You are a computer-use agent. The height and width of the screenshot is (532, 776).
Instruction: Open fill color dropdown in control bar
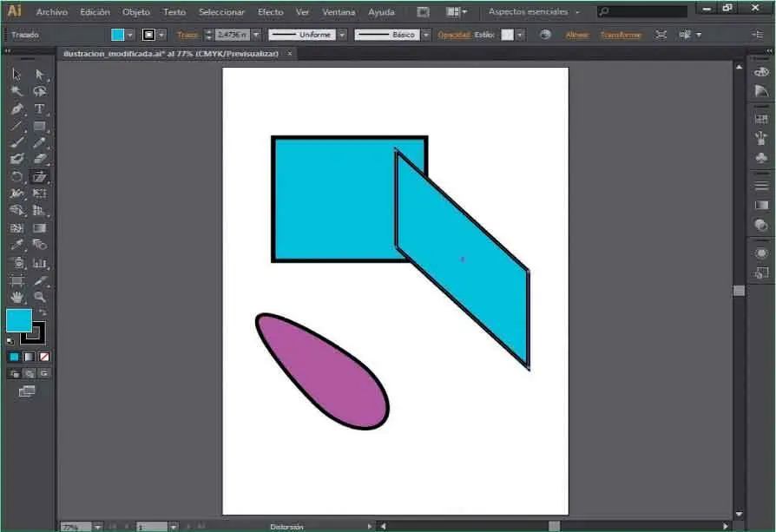pyautogui.click(x=129, y=35)
